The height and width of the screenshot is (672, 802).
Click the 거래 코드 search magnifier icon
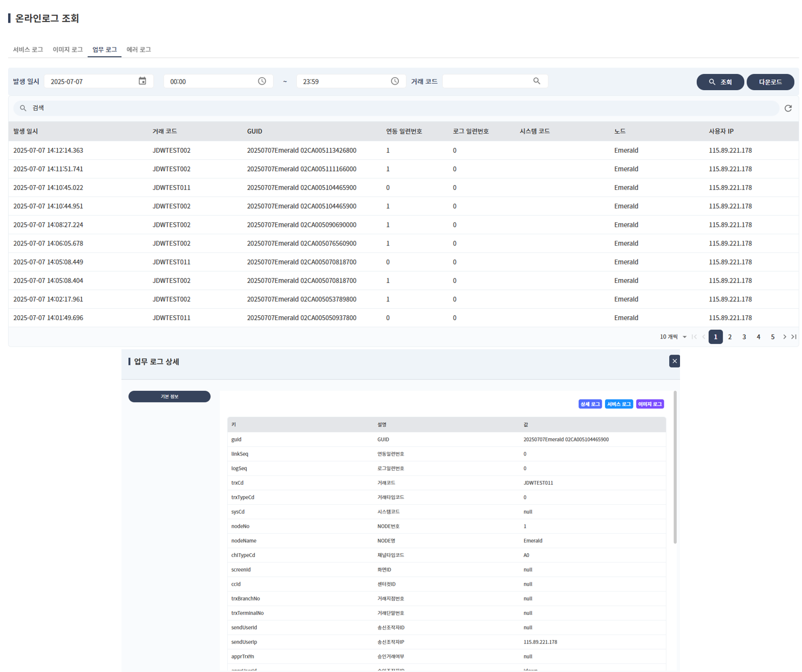[x=536, y=80]
